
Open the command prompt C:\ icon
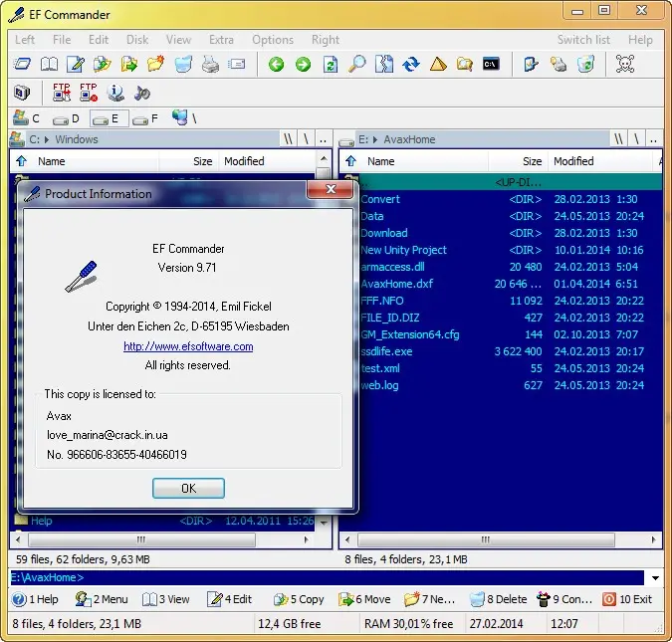click(491, 65)
